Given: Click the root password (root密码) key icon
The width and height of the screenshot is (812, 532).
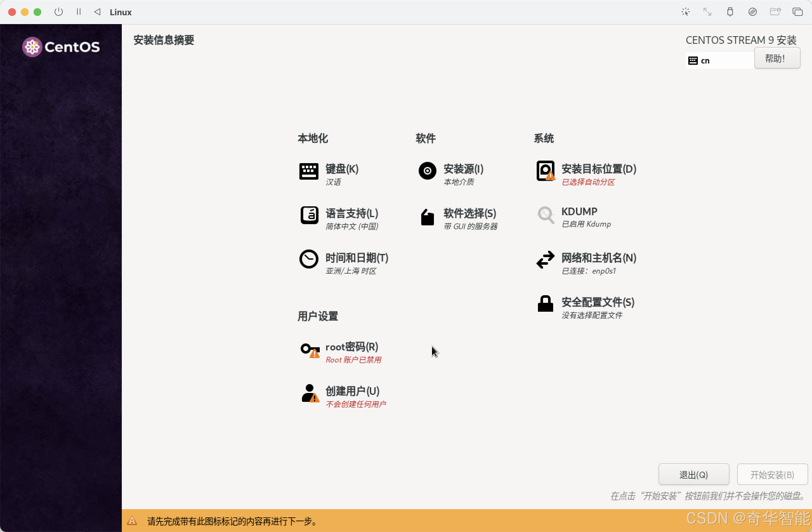Looking at the screenshot, I should 310,350.
